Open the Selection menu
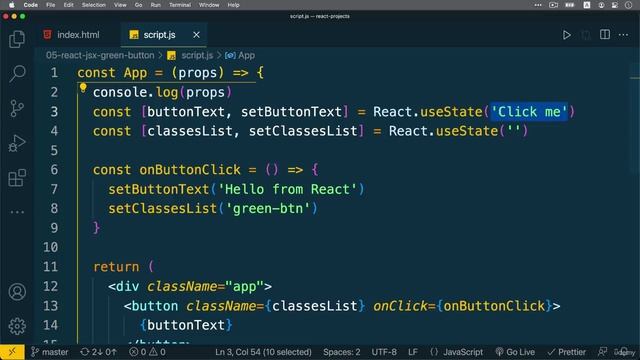The height and width of the screenshot is (360, 640). (93, 5)
